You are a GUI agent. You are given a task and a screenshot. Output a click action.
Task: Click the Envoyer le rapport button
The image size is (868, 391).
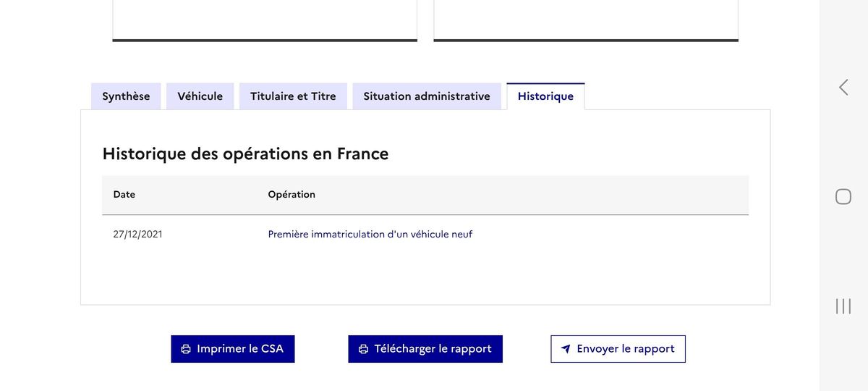618,349
